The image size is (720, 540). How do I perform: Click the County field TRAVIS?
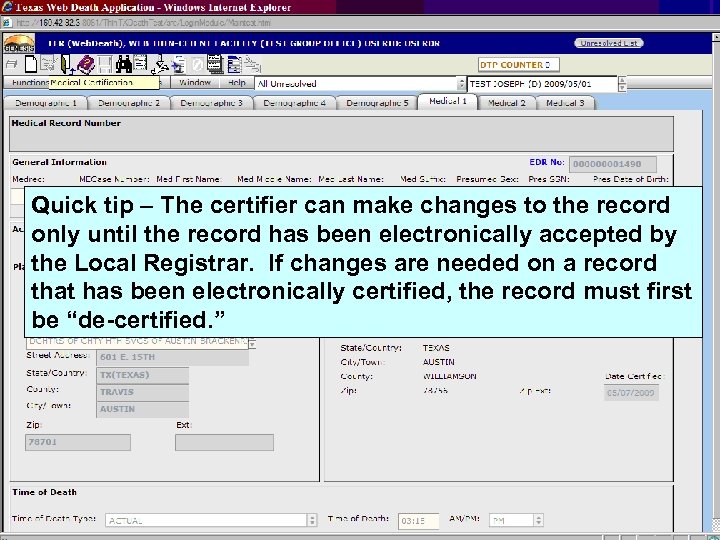[142, 392]
